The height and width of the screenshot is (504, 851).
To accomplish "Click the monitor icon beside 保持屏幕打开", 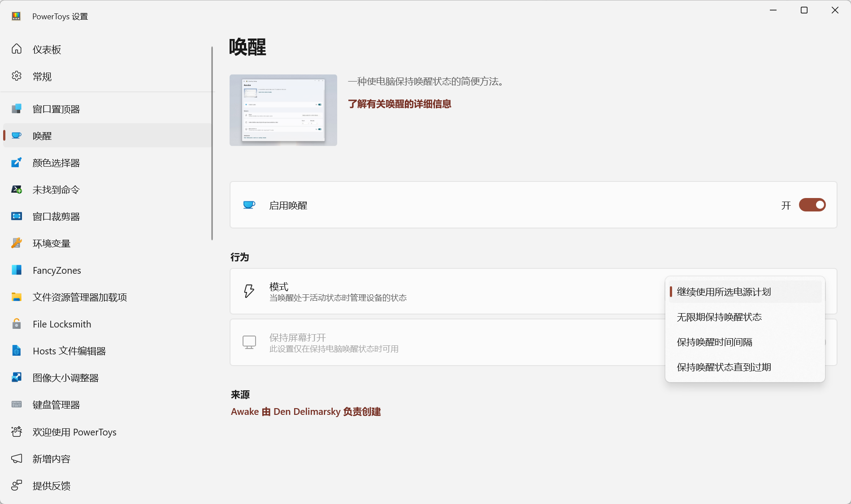I will point(249,342).
